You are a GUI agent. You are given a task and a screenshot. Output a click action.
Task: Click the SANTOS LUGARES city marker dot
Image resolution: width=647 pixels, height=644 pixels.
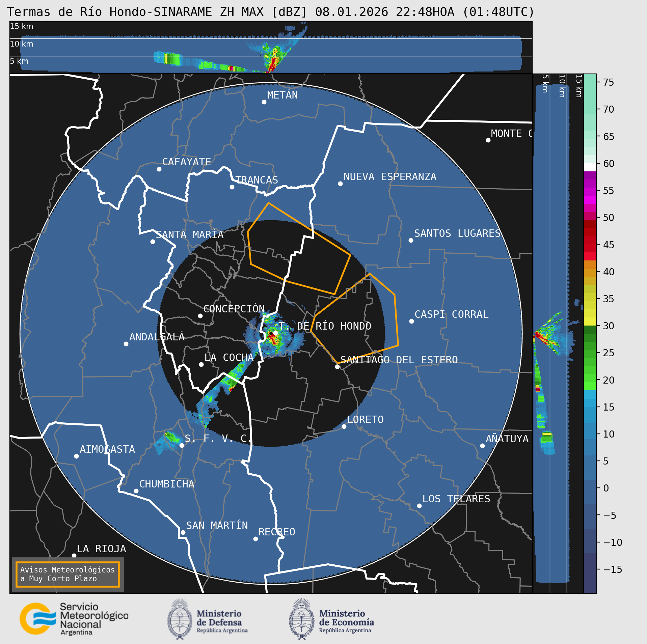coord(411,240)
